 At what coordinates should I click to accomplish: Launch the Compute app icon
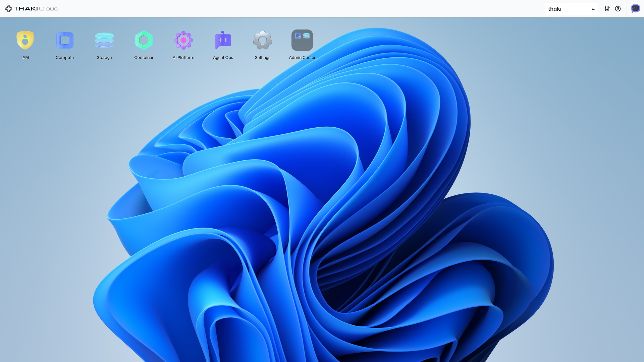tap(65, 40)
